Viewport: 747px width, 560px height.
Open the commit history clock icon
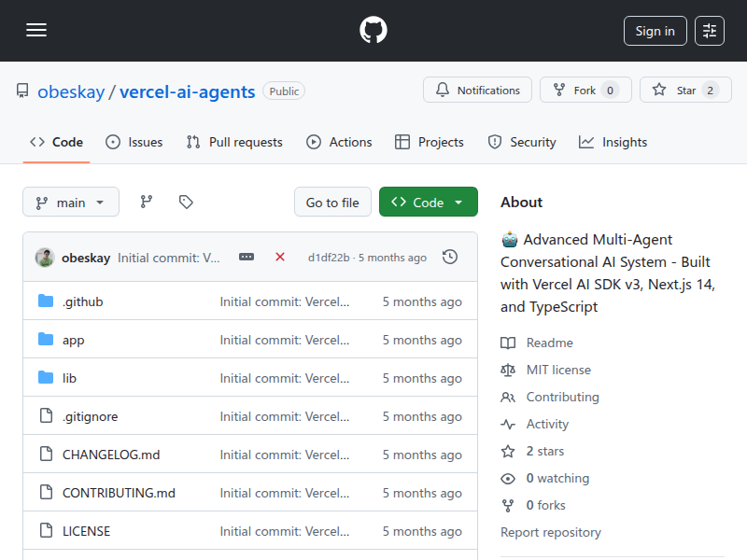pyautogui.click(x=450, y=257)
